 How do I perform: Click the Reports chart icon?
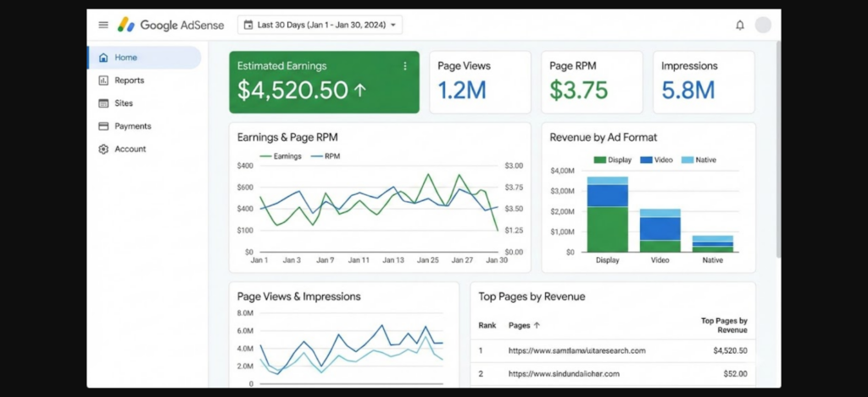pyautogui.click(x=103, y=81)
